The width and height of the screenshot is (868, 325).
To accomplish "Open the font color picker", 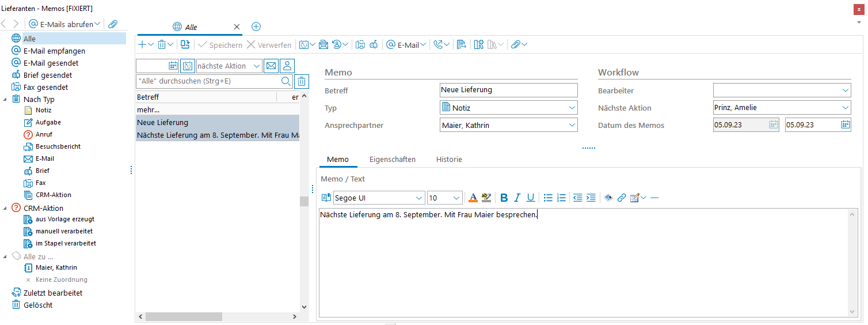I will tap(473, 198).
